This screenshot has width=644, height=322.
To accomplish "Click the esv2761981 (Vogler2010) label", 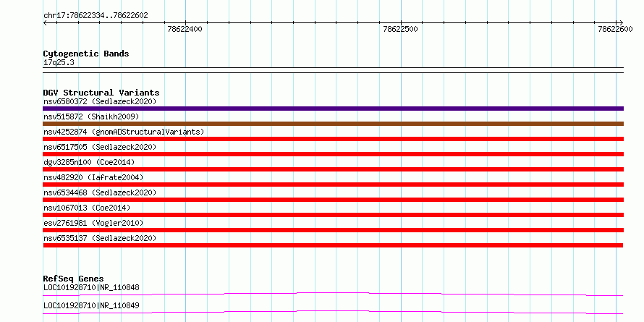I will (x=93, y=223).
